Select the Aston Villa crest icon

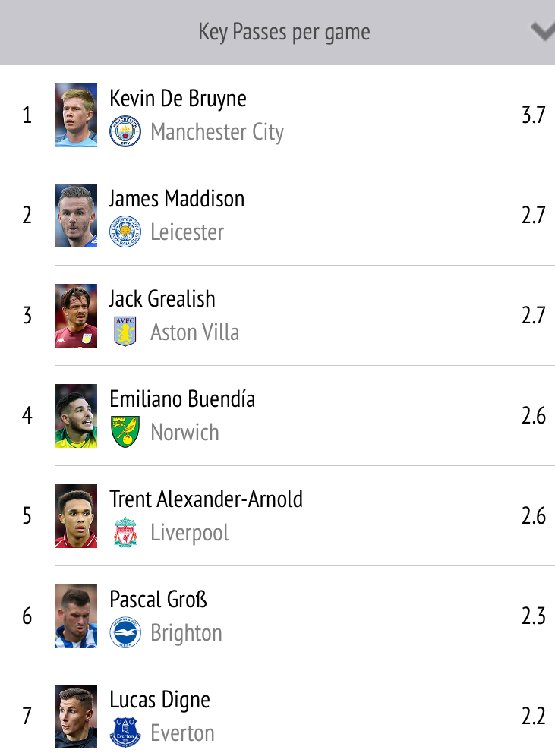[x=125, y=332]
